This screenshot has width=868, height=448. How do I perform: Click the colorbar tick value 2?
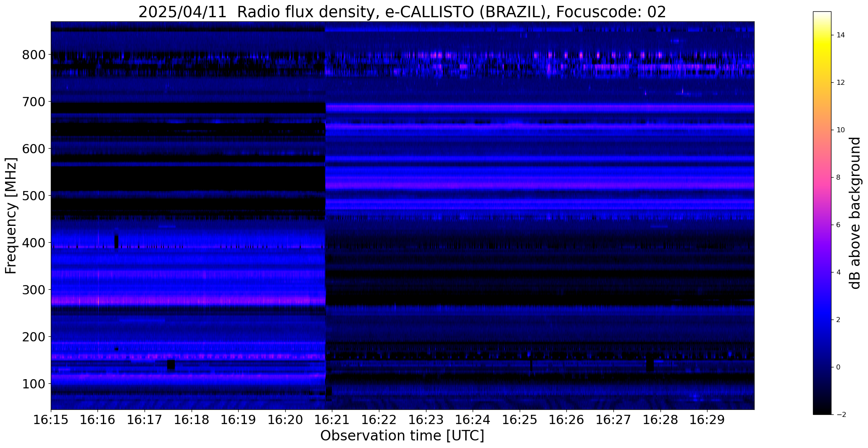[x=839, y=320]
